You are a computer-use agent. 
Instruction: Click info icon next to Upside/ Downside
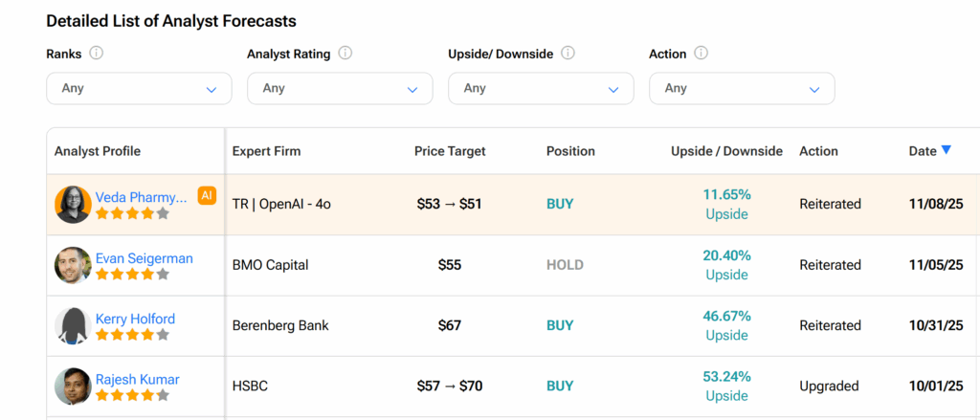pyautogui.click(x=568, y=54)
